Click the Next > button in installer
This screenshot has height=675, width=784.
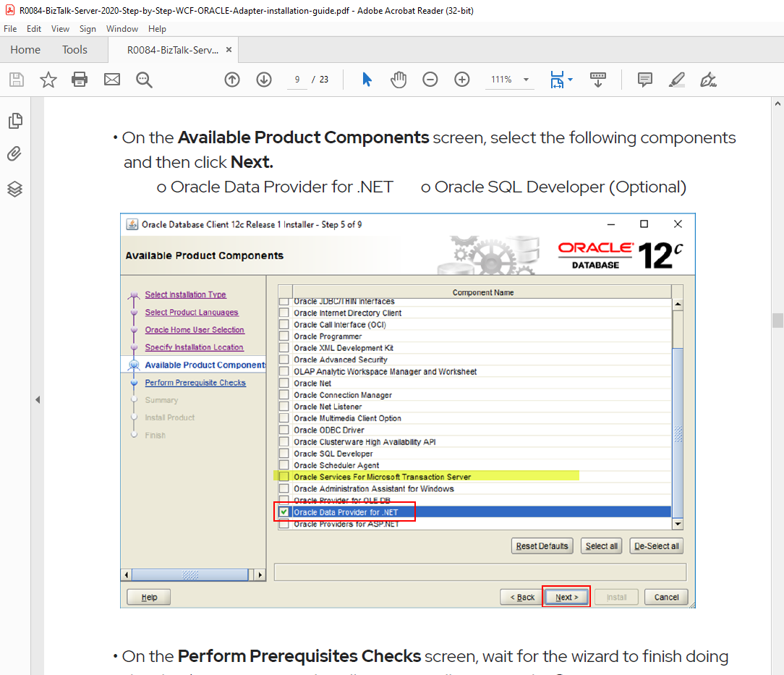tap(566, 597)
